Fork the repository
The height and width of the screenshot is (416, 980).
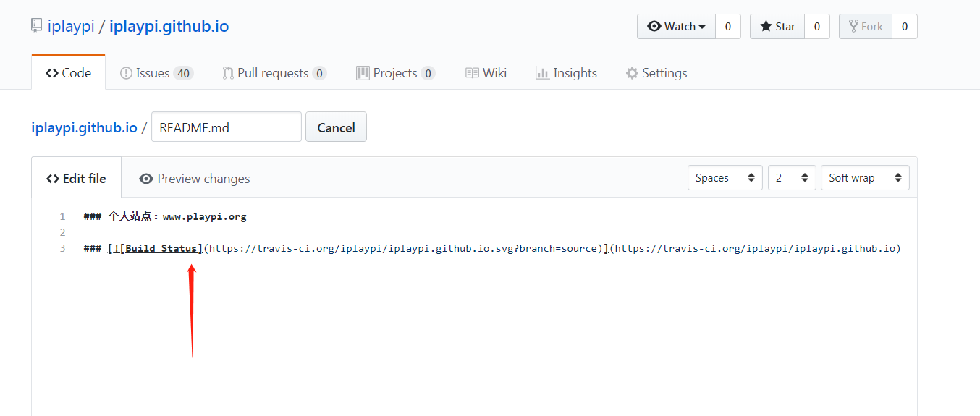pyautogui.click(x=865, y=27)
